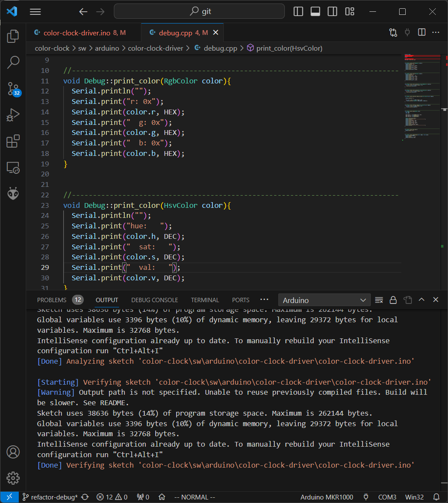Click refactor-debug branch in status bar
Image resolution: width=448 pixels, height=503 pixels.
click(x=50, y=497)
